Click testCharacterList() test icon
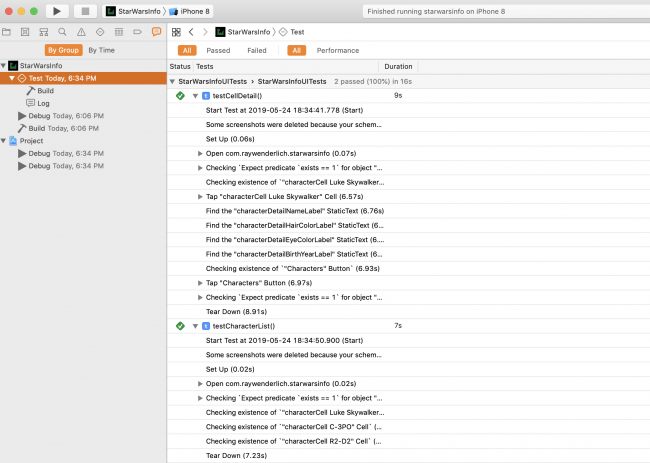Screen dimensions: 650x463 (206, 326)
